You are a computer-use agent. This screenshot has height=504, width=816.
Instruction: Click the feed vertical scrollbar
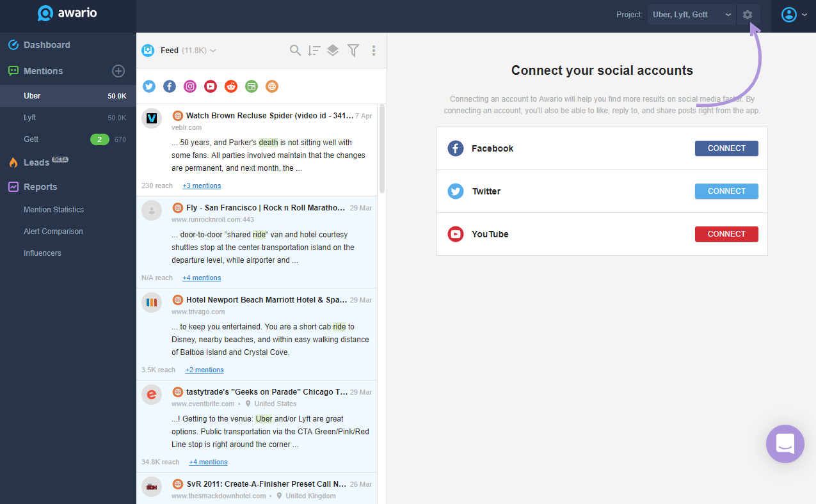pyautogui.click(x=382, y=148)
